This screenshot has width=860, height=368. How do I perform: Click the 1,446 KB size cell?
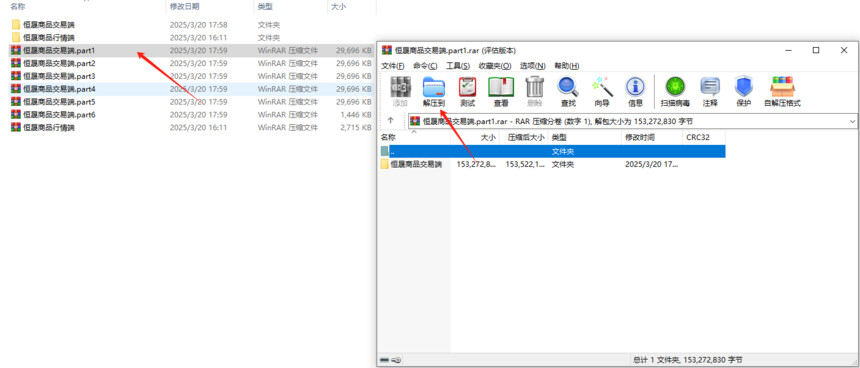[x=355, y=115]
